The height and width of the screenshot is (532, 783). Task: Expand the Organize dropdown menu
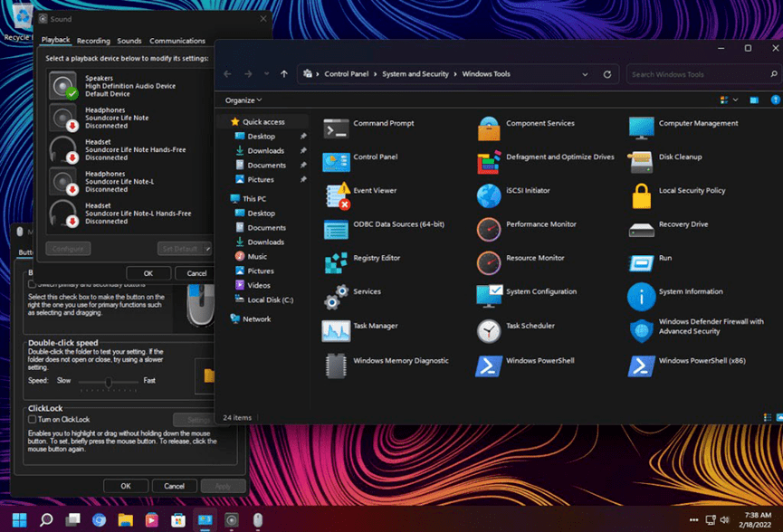(x=243, y=100)
